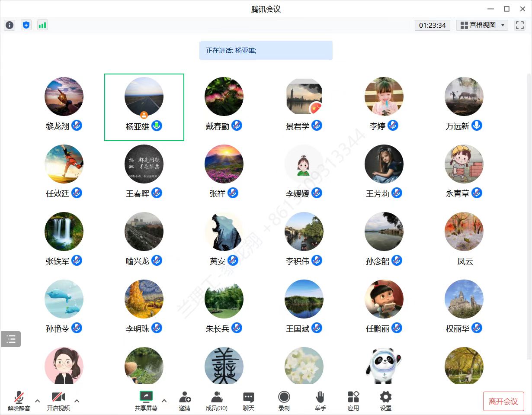
Task: Start recording with 录制 button
Action: tap(284, 401)
